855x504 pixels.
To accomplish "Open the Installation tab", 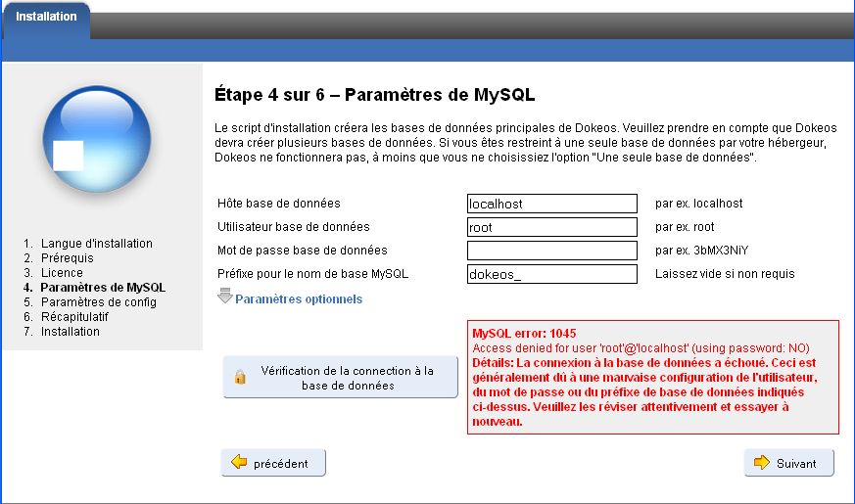I will (46, 19).
